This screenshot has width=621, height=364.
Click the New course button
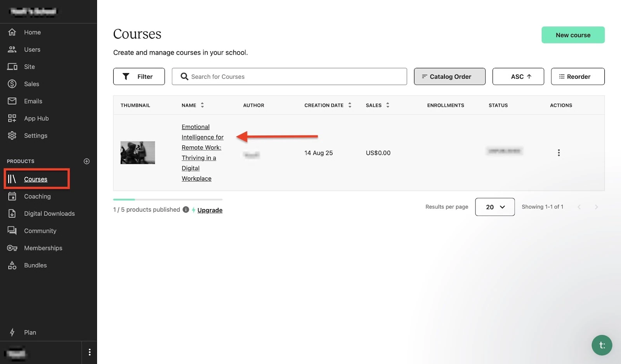coord(573,35)
